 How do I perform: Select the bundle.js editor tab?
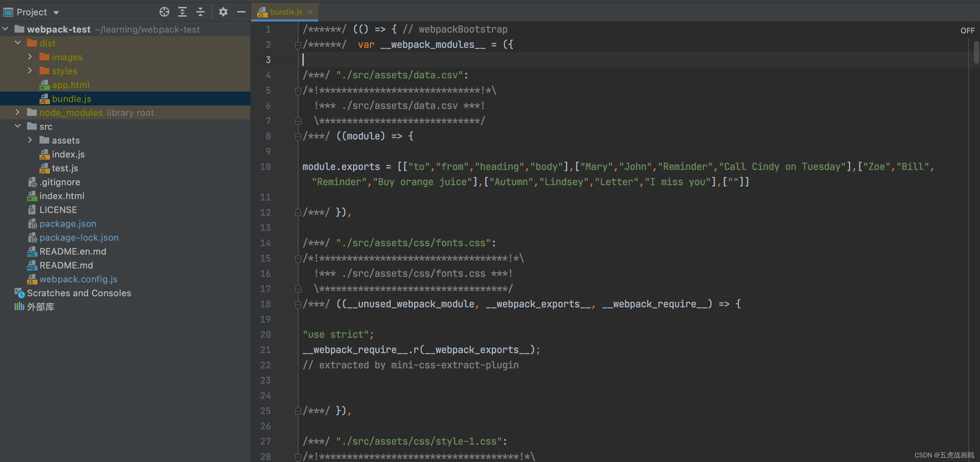(x=285, y=12)
